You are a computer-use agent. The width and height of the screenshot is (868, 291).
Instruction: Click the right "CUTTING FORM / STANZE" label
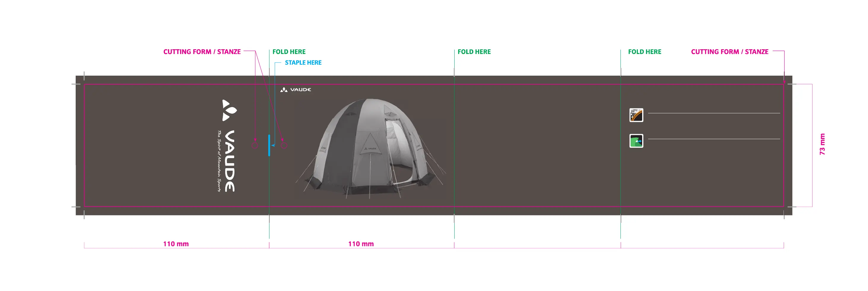click(x=729, y=52)
